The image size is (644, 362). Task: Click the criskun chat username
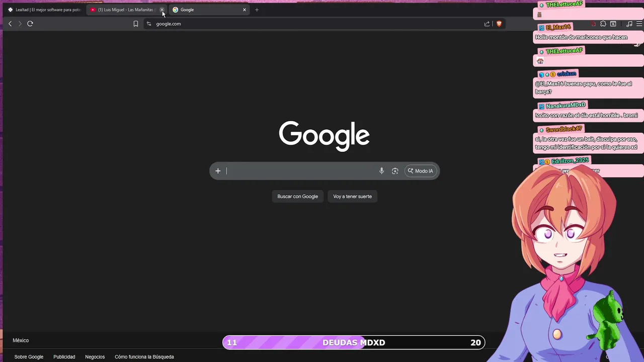567,74
